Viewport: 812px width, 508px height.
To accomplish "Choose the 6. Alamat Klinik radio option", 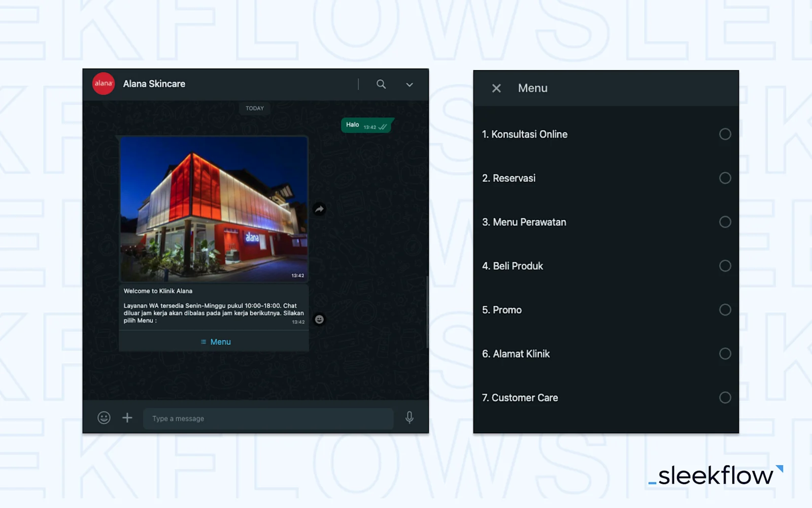I will click(x=725, y=354).
